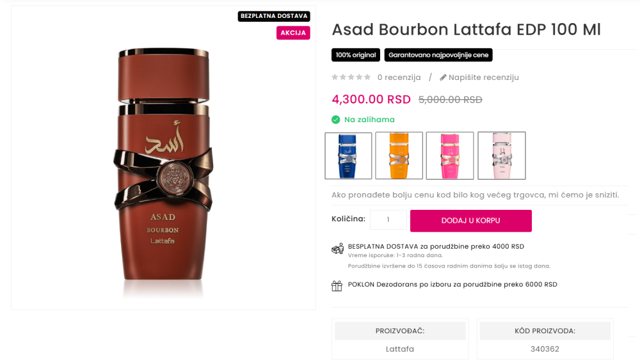Click the Lattafa manufacturer name
This screenshot has width=640, height=364.
[399, 349]
